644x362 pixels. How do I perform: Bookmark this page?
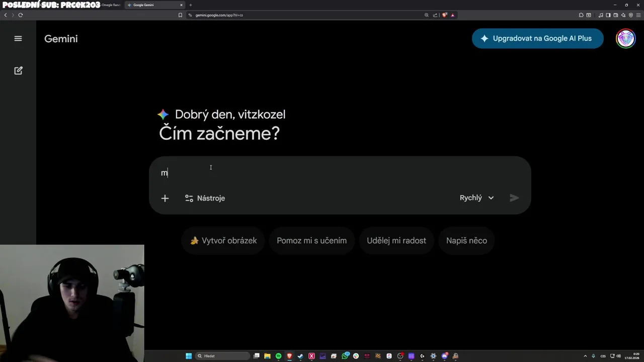pos(180,15)
